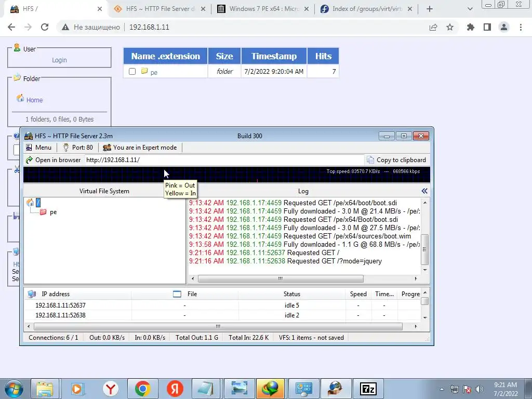Open the Windows Start button
532x399 pixels.
coord(14,389)
